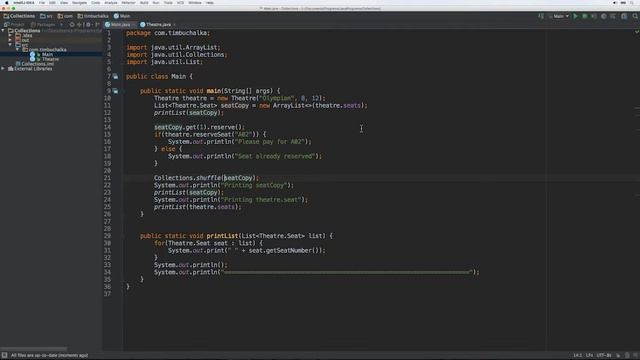Click on "Collections.shuffle" code line
Screen dimensions: 640x360
206,178
